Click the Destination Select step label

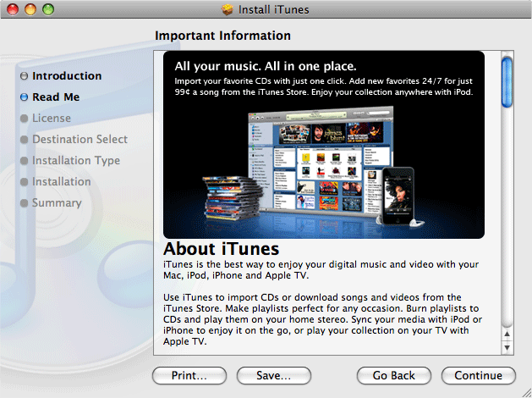80,139
